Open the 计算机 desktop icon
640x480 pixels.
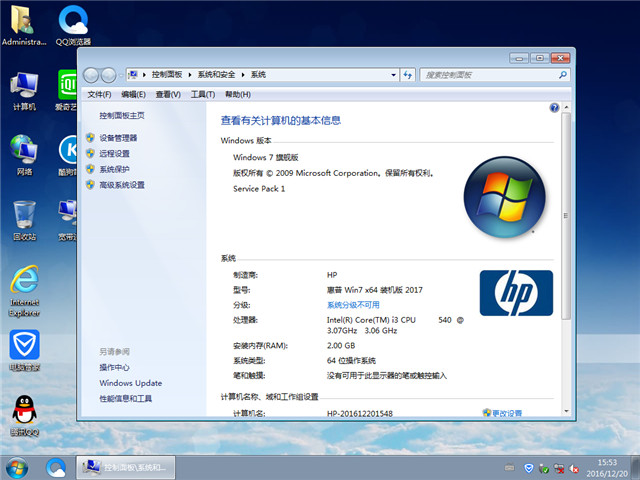24,91
